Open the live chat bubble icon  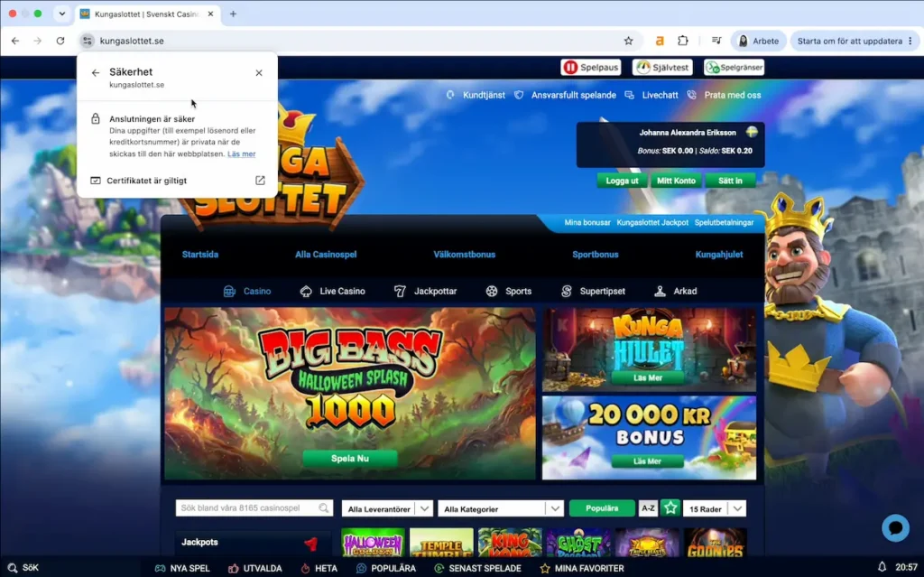click(895, 527)
